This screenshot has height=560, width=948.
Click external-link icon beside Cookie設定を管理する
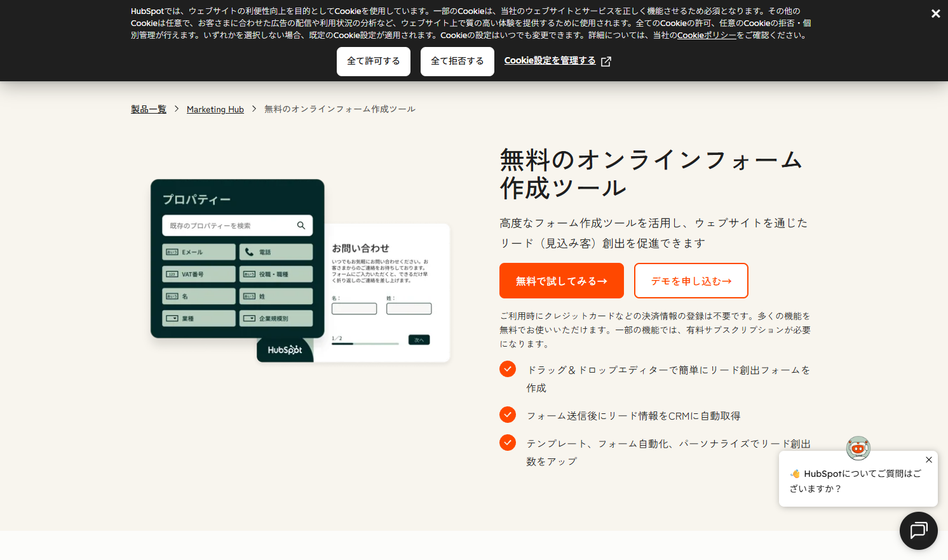coord(606,62)
